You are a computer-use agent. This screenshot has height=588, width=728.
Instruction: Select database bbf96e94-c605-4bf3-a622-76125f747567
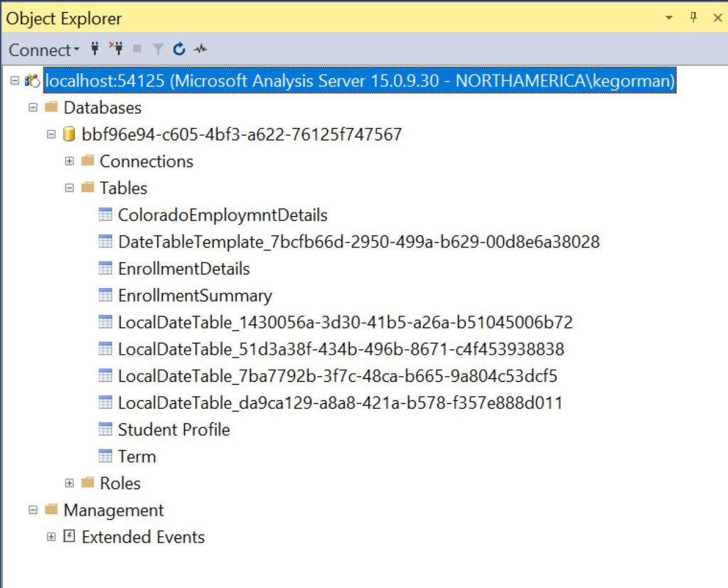coord(242,134)
